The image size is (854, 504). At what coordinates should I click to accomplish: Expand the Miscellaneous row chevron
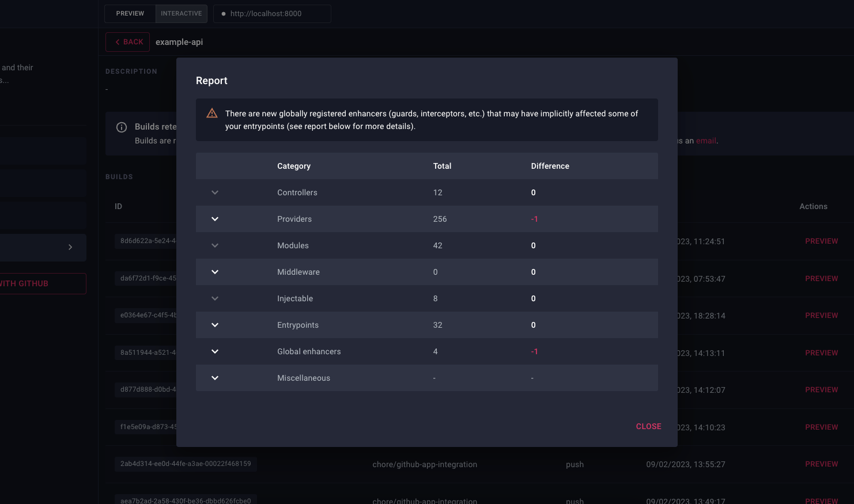215,378
